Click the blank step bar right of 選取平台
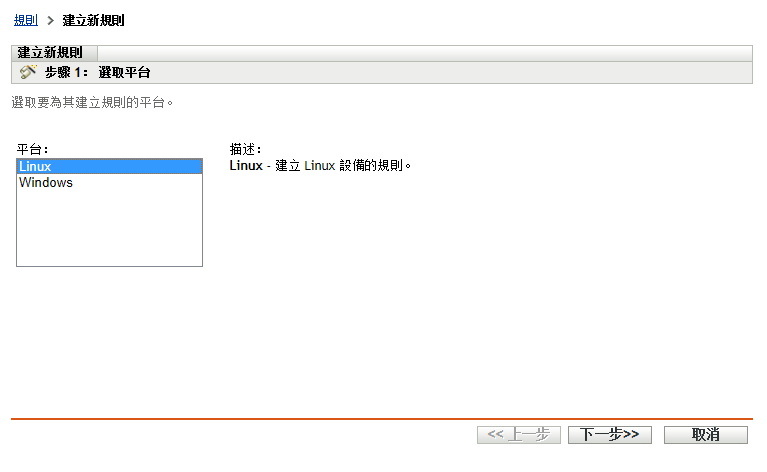This screenshot has height=472, width=767. (450, 72)
